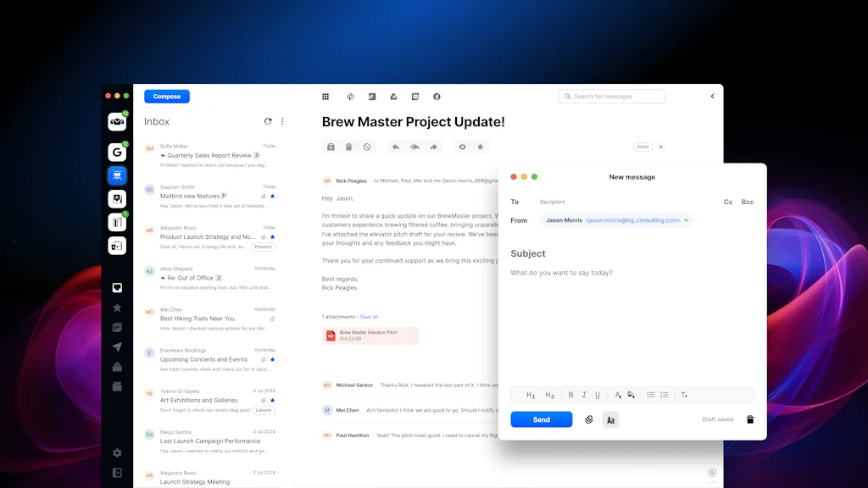Click the Product tag on Alejandro Rossi's email
This screenshot has height=488, width=868.
point(263,247)
